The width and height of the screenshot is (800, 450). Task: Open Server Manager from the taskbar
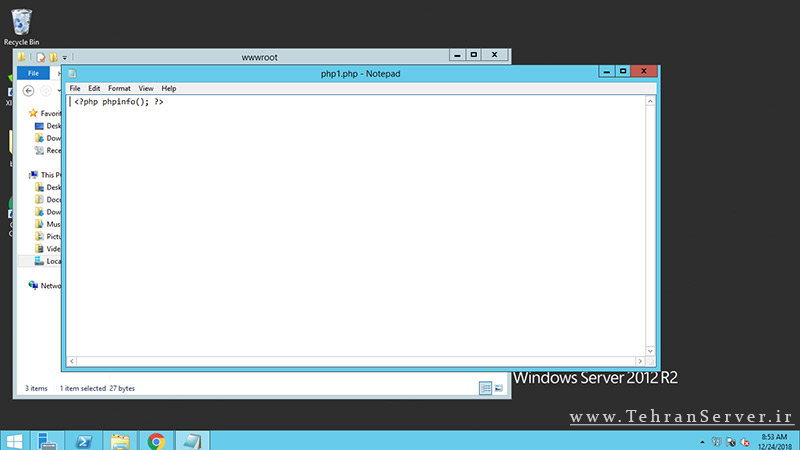pyautogui.click(x=46, y=440)
